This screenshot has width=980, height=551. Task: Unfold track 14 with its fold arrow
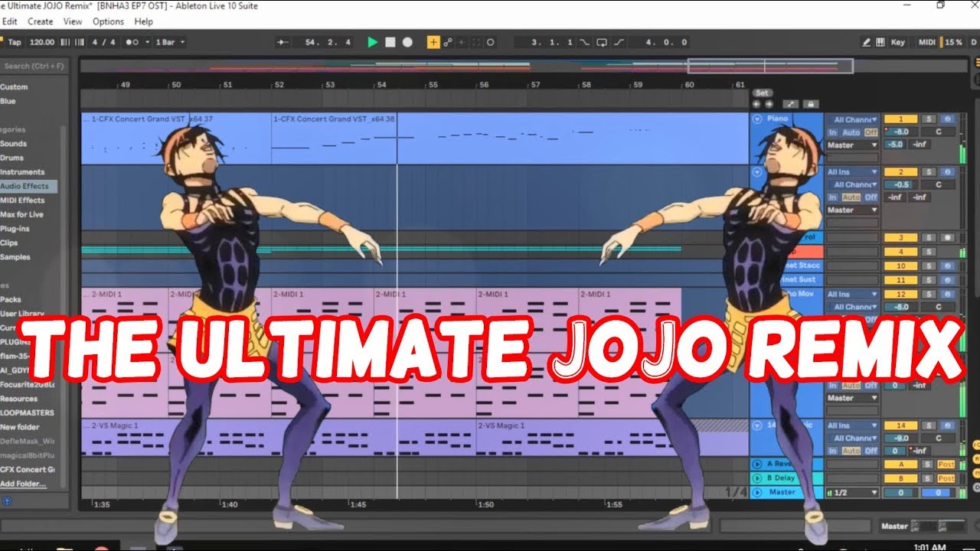758,425
